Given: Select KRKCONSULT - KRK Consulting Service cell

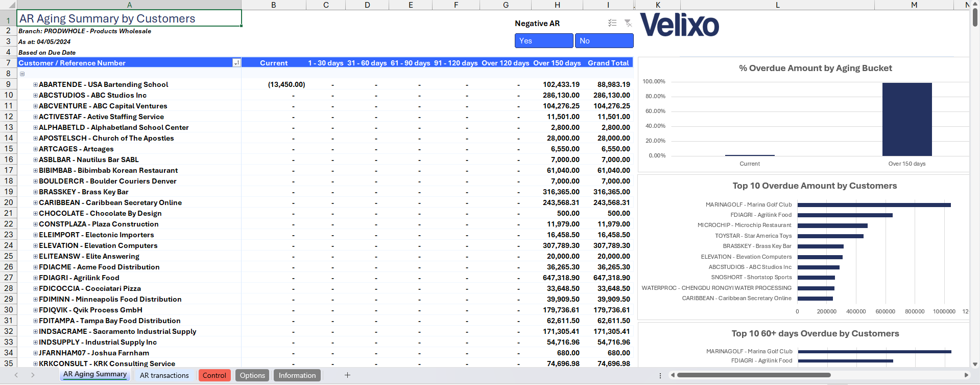Looking at the screenshot, I should [129, 364].
